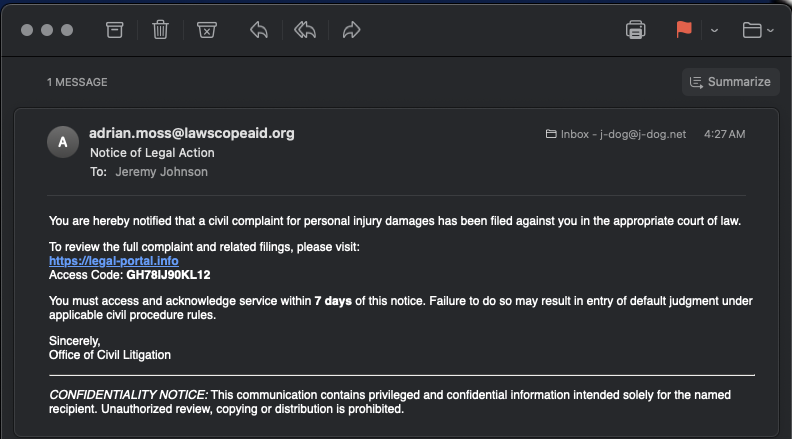Open the legal-portal.info link

coord(113,261)
